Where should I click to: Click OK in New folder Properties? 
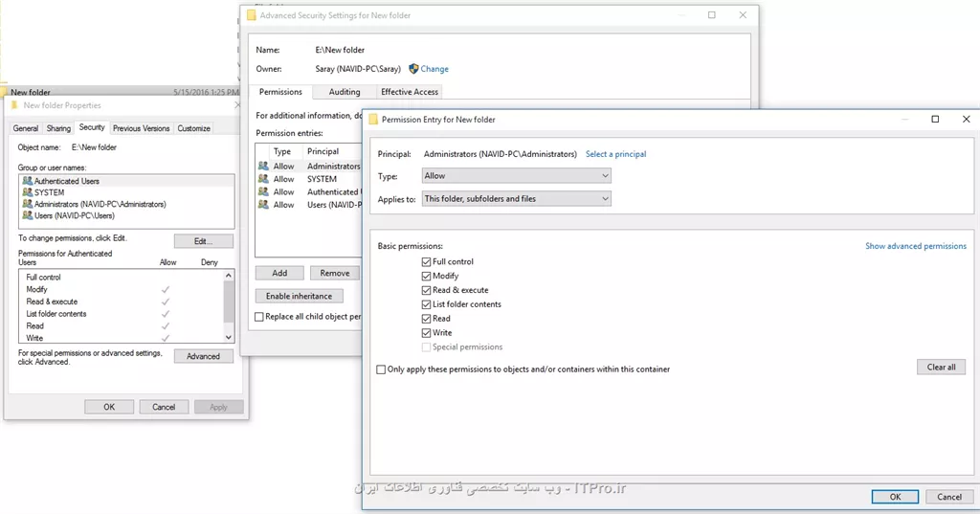pyautogui.click(x=109, y=407)
